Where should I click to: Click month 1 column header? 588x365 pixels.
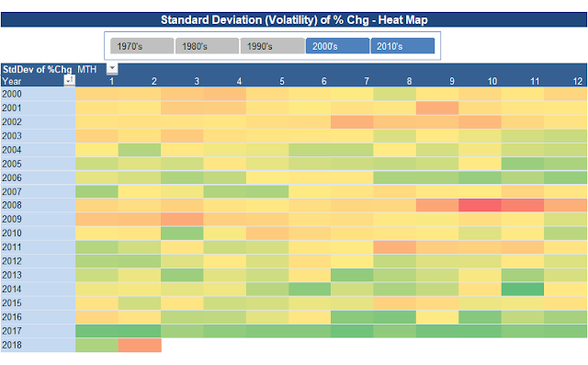[111, 81]
